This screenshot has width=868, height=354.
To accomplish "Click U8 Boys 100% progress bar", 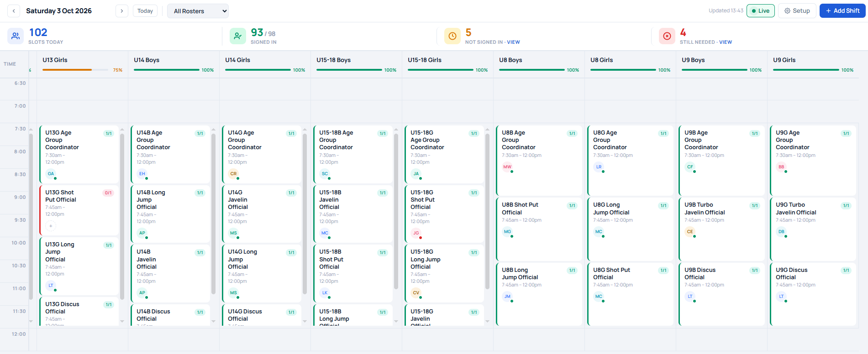I will click(532, 70).
